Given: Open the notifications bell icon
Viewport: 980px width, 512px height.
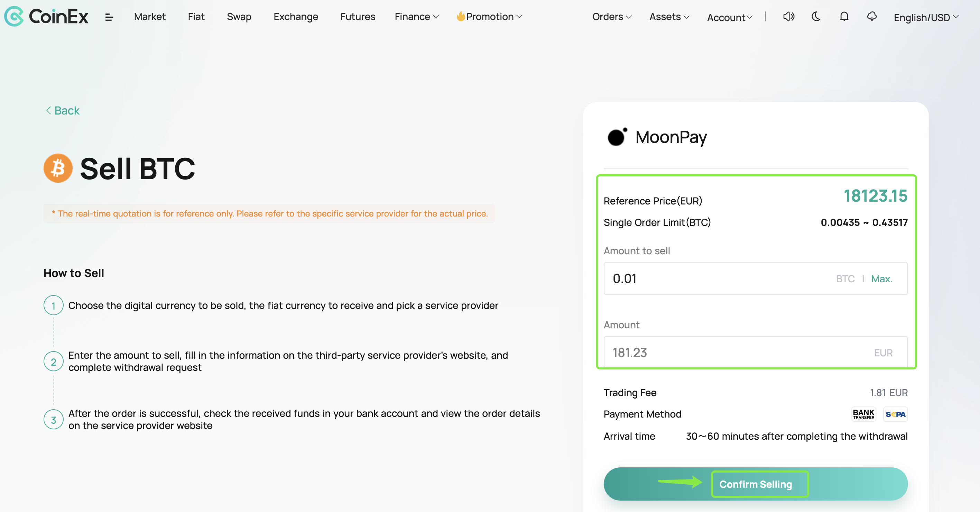Looking at the screenshot, I should [844, 17].
